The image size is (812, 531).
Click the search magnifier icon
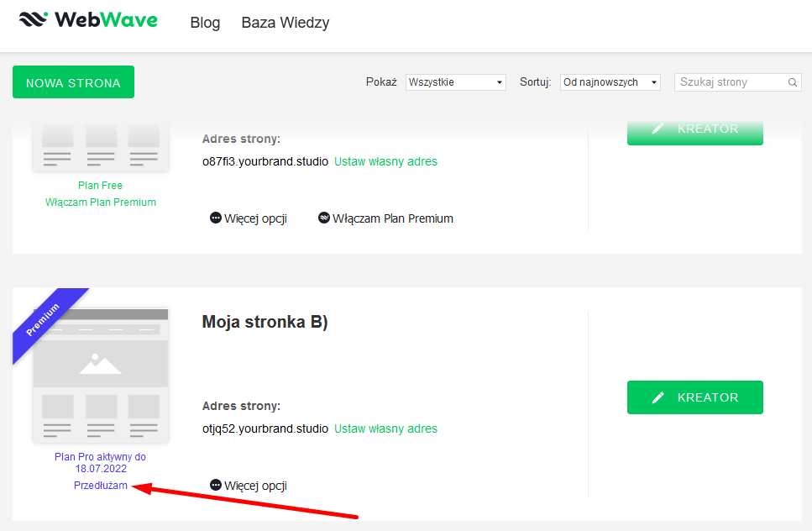pyautogui.click(x=793, y=82)
